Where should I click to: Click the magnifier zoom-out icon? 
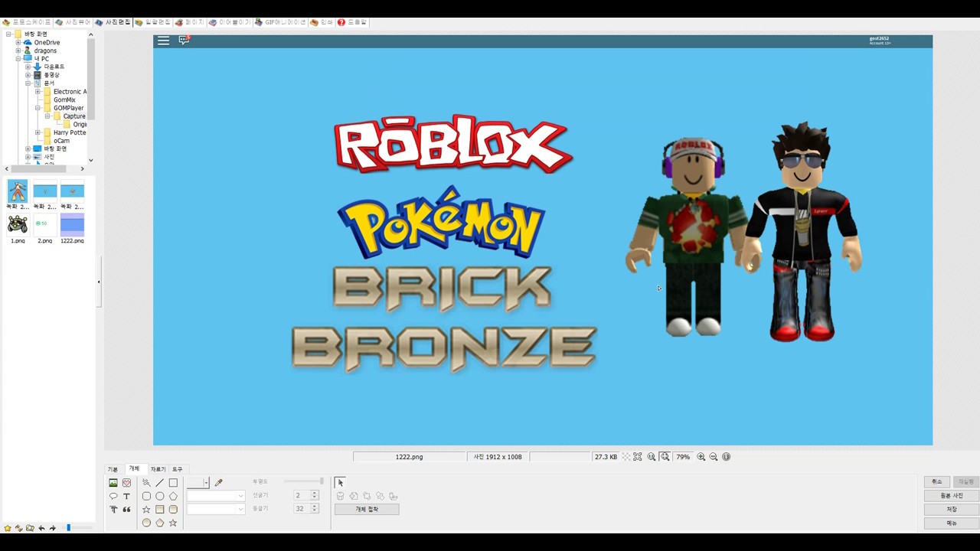tap(714, 457)
